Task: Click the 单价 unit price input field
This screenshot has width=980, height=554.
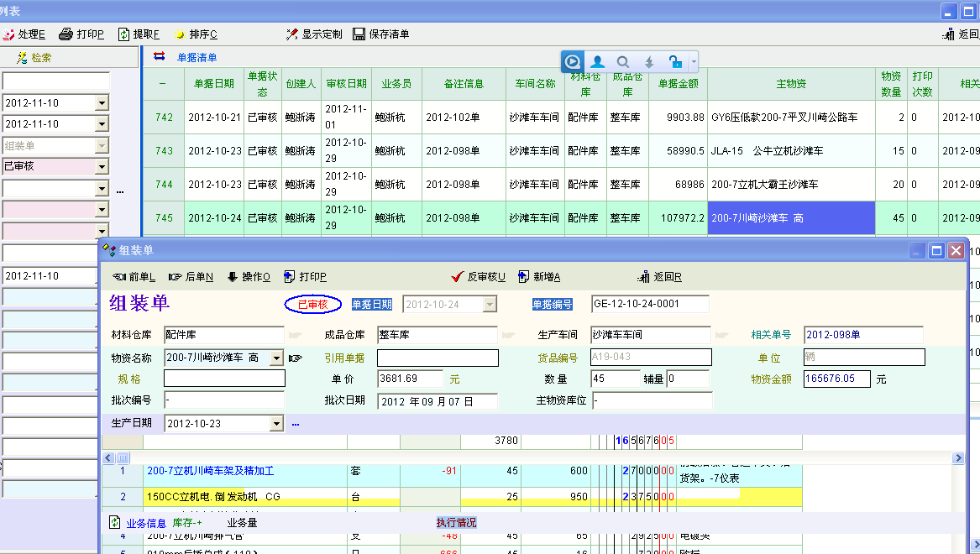Action: click(x=410, y=379)
